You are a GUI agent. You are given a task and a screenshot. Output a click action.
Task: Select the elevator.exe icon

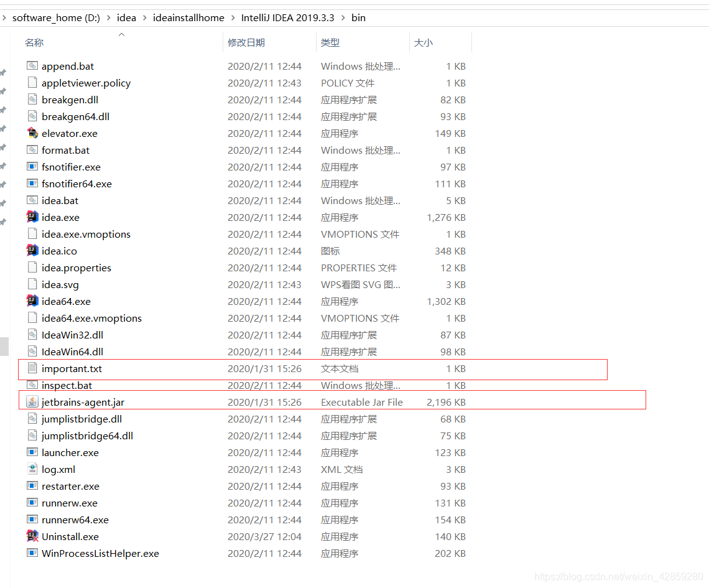[x=32, y=133]
